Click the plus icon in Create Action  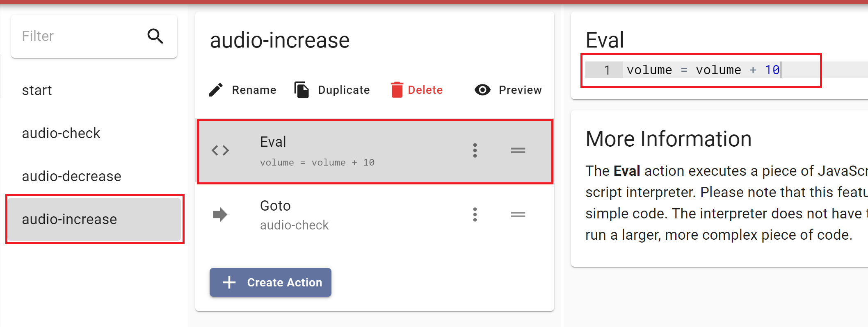click(229, 282)
